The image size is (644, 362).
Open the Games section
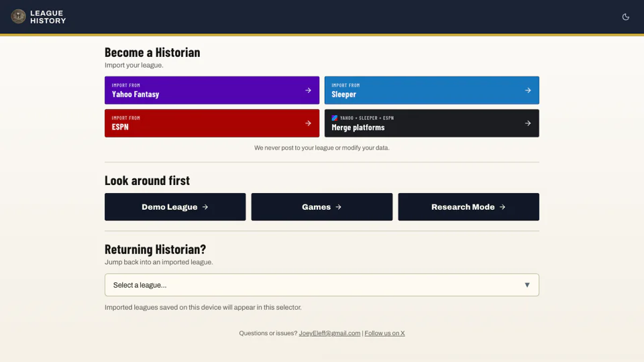point(321,207)
